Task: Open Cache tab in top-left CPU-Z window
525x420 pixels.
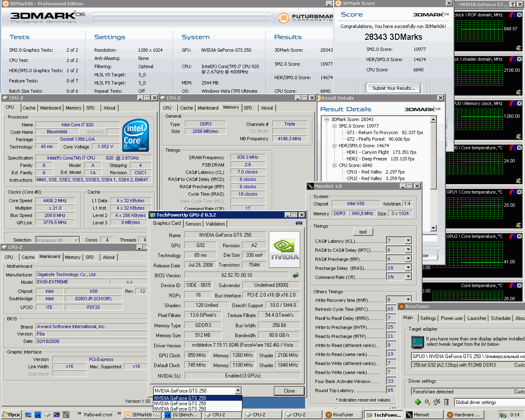Action: pos(29,108)
